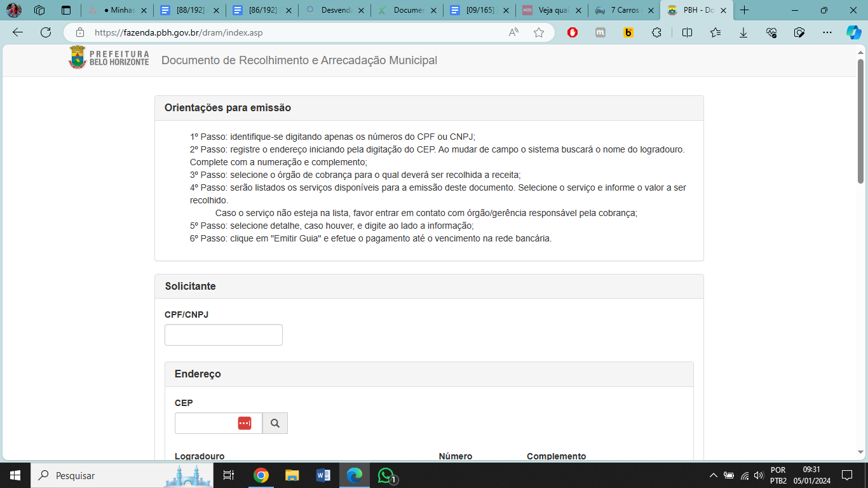Image resolution: width=868 pixels, height=488 pixels.
Task: Switch to the [09/165] document tab
Action: point(480,10)
